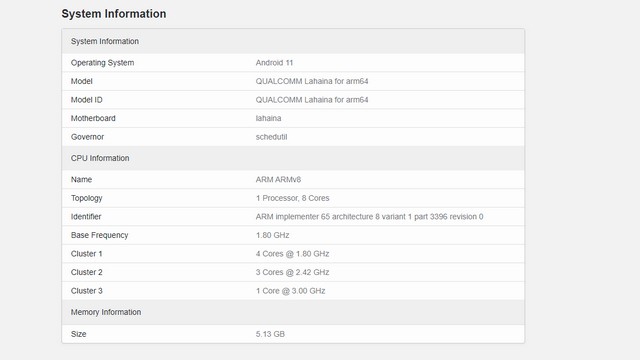Click the 'Cluster 3' row label
640x360 pixels.
click(87, 291)
